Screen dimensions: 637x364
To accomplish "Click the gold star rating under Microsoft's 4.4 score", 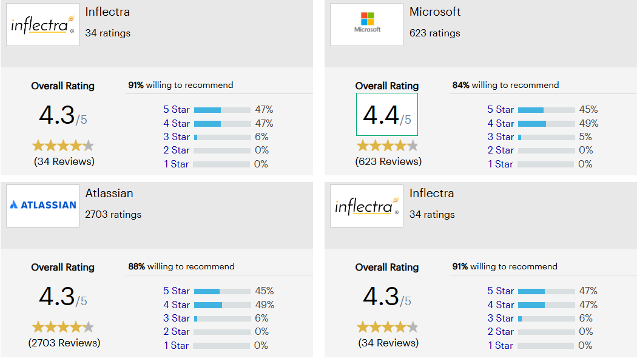I will coord(386,146).
